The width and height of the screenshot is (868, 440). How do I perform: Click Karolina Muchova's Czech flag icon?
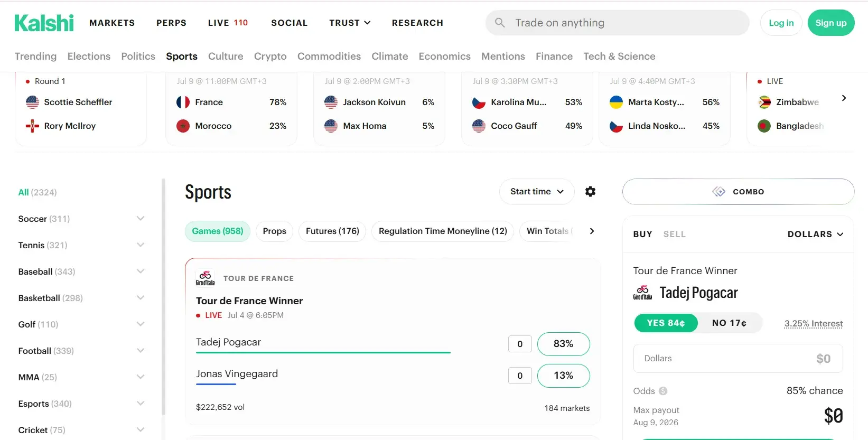coord(479,102)
